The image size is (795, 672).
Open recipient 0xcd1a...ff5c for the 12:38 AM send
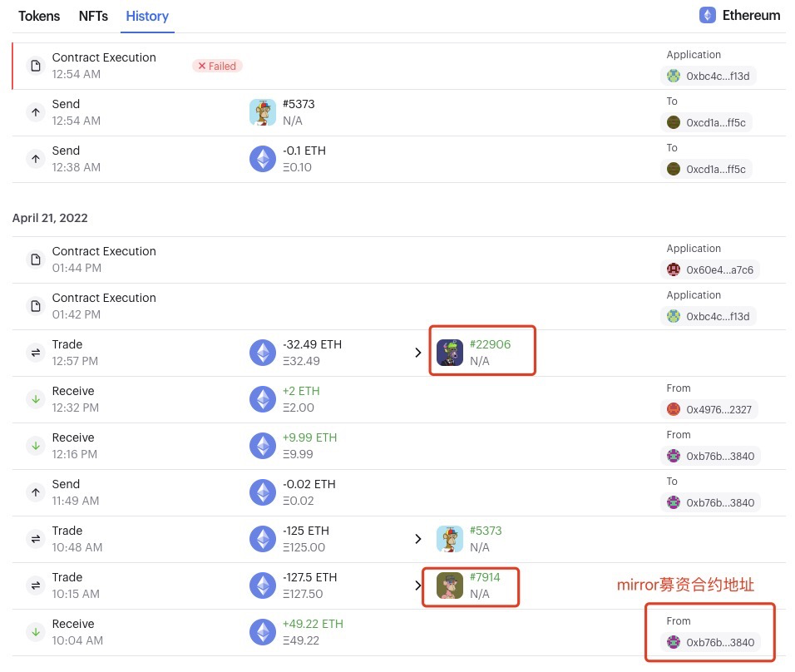pyautogui.click(x=706, y=170)
